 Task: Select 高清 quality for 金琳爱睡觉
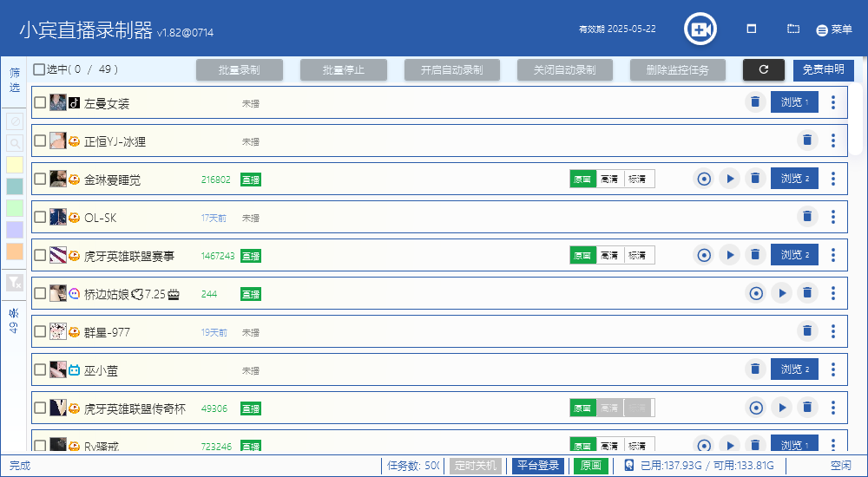click(x=610, y=179)
